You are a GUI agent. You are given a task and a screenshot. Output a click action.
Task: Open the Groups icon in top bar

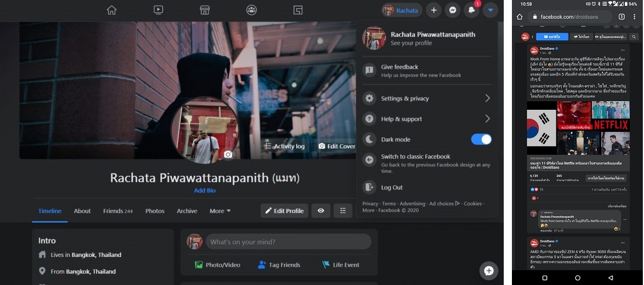pyautogui.click(x=251, y=10)
